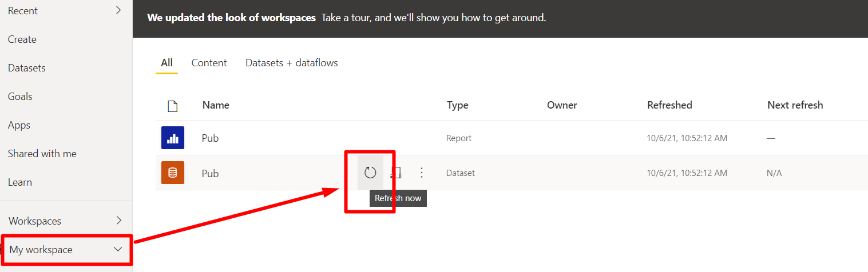This screenshot has width=868, height=272.
Task: Open the Pub report by name
Action: pyautogui.click(x=210, y=138)
